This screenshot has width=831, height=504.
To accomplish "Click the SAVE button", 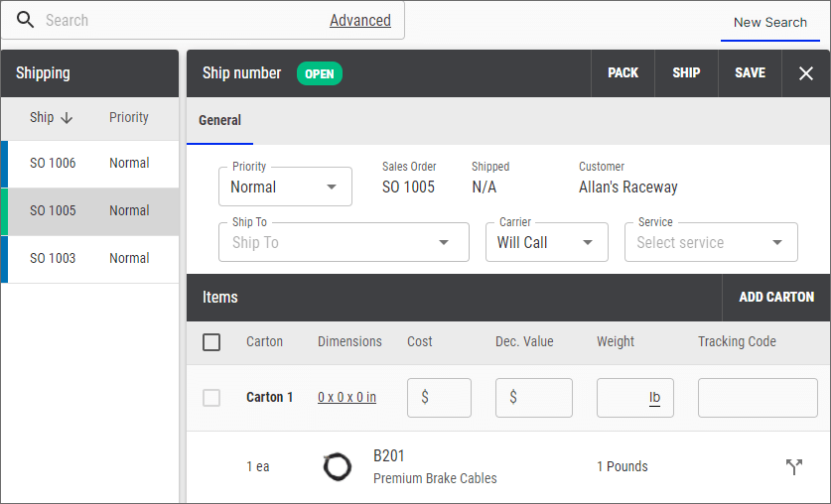I will pos(750,73).
